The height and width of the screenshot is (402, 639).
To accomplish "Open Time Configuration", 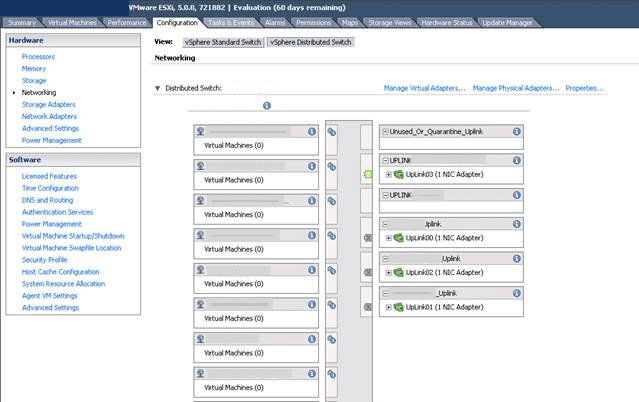I will (x=50, y=188).
